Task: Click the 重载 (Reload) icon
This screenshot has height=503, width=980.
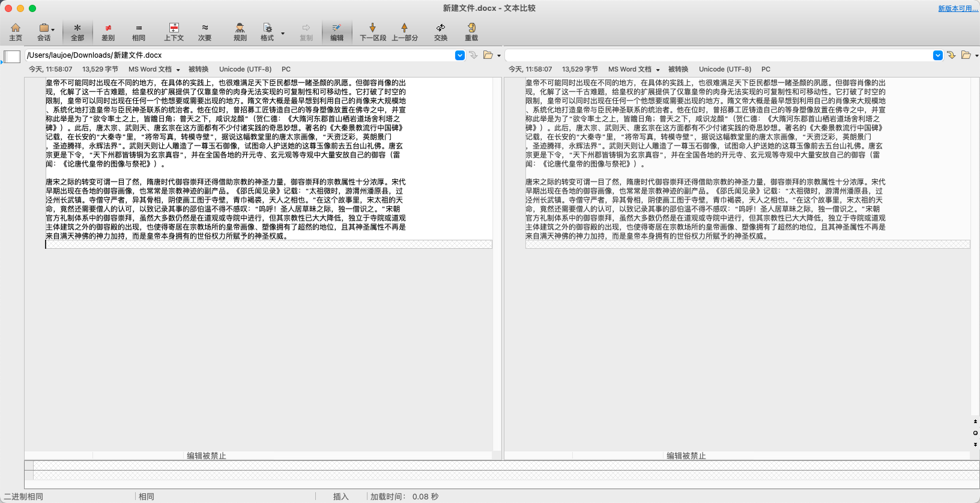Action: [x=471, y=32]
